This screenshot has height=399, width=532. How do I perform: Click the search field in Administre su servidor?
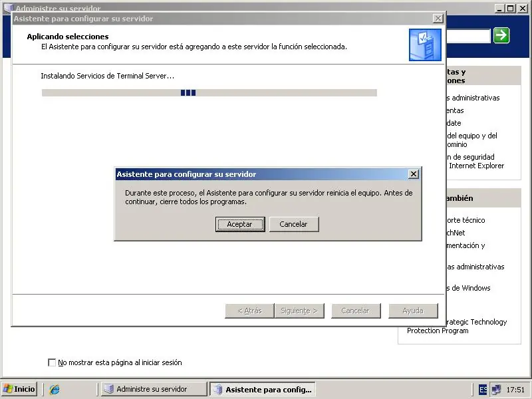click(468, 36)
